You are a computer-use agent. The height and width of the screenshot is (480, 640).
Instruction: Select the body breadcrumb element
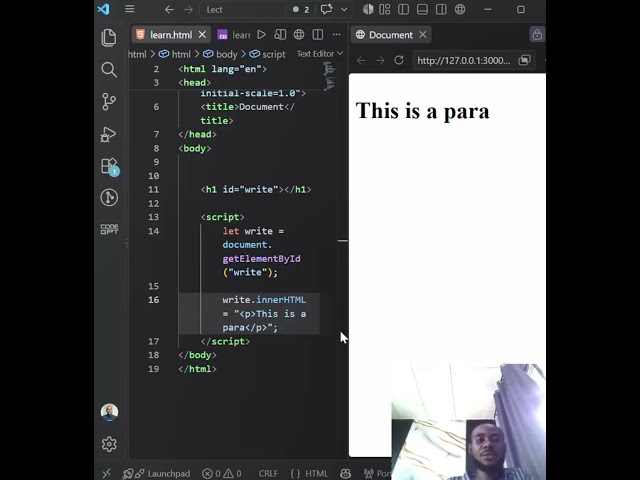tap(220, 54)
